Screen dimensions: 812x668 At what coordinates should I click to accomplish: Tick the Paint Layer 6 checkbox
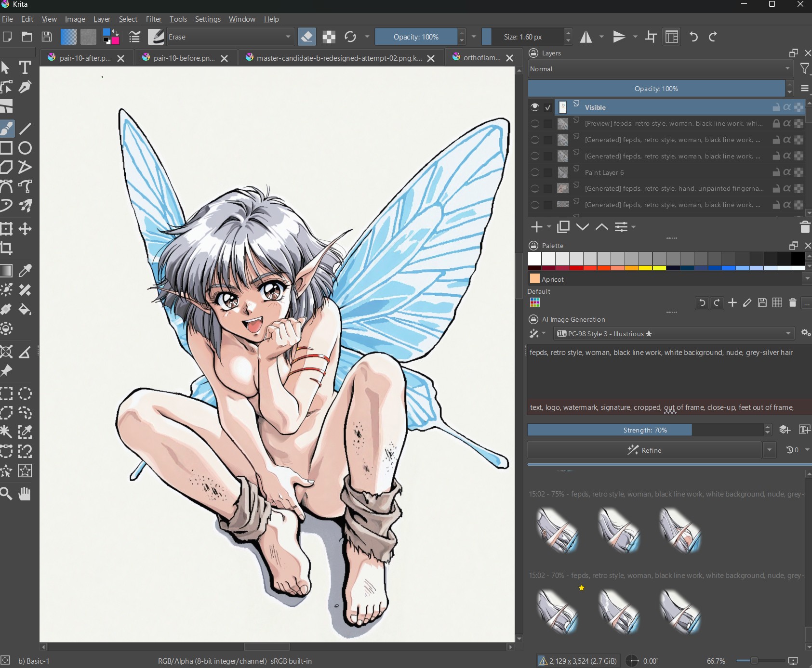pos(548,172)
